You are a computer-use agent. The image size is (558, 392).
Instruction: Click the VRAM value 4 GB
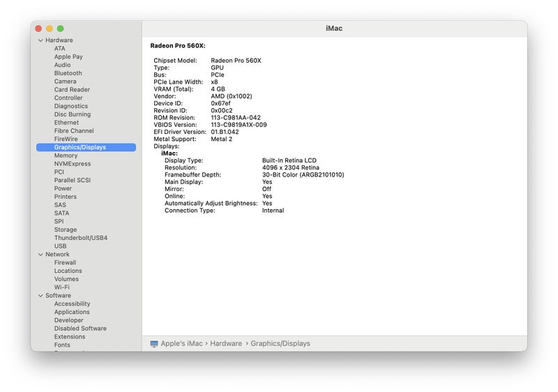pyautogui.click(x=218, y=89)
